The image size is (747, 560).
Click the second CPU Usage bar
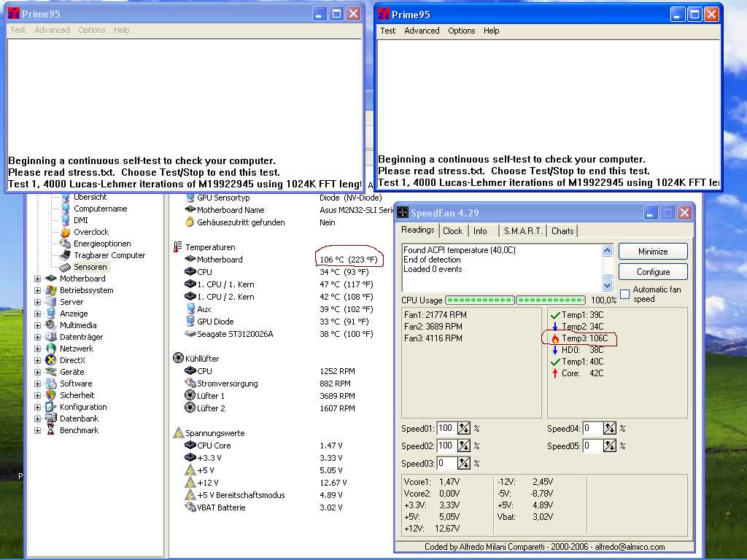coord(551,300)
